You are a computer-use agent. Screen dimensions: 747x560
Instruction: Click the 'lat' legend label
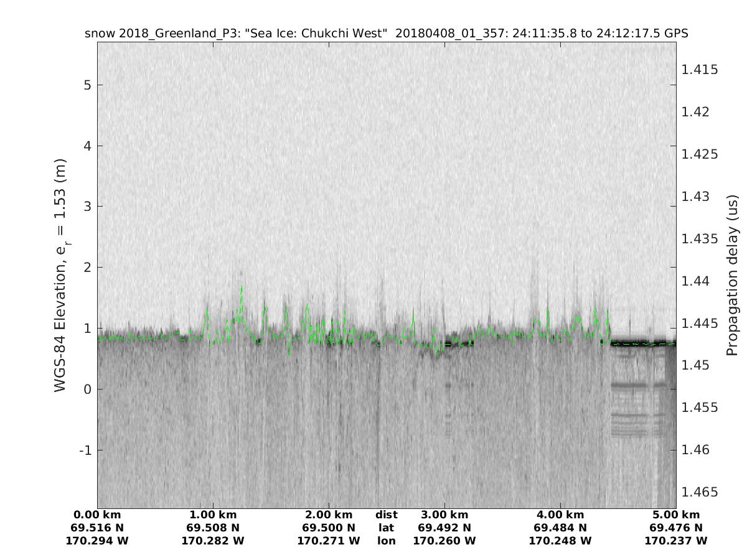click(x=386, y=528)
